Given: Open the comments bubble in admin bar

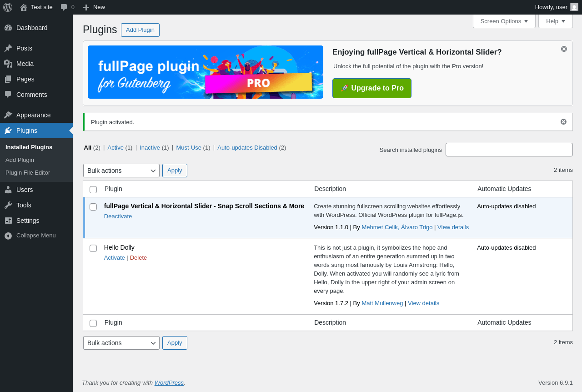Looking at the screenshot, I should [64, 7].
